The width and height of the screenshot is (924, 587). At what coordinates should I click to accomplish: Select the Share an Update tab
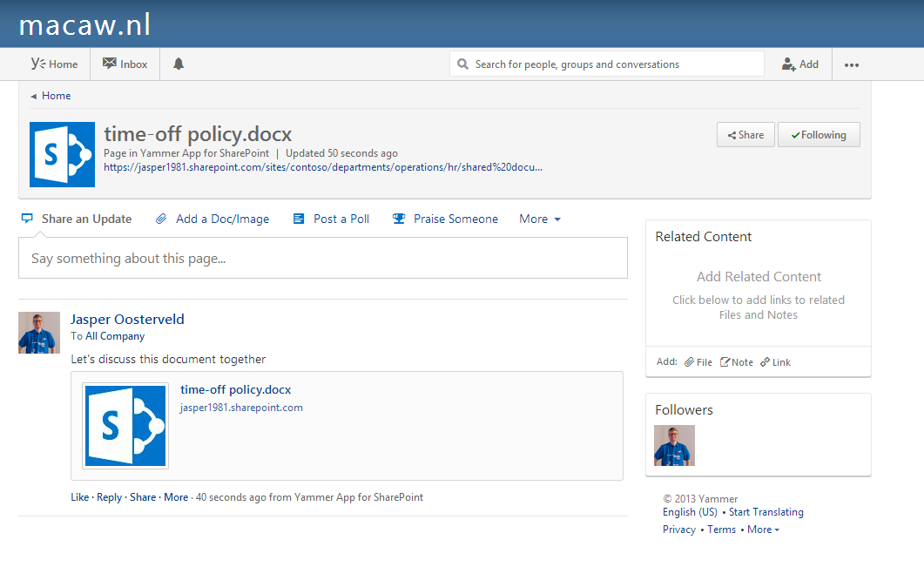(76, 219)
